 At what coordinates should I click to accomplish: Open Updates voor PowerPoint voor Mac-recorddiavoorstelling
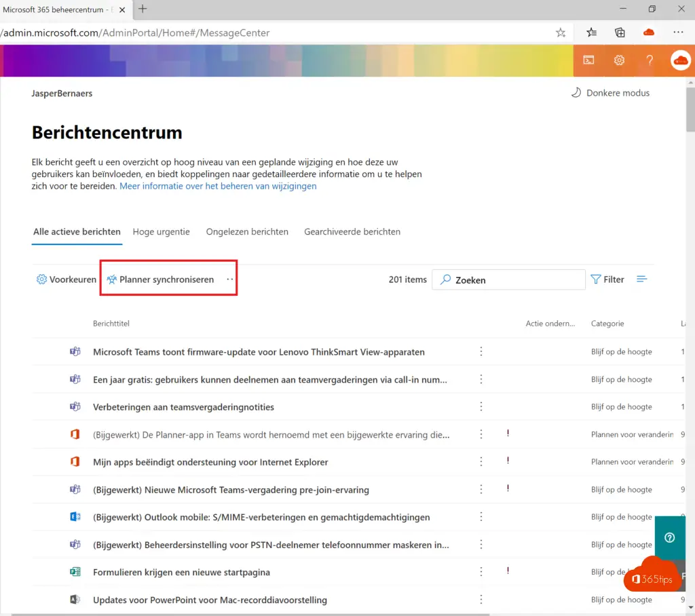[210, 600]
